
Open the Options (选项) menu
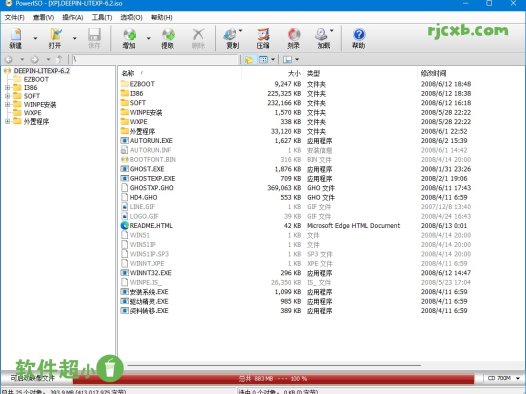tap(132, 17)
